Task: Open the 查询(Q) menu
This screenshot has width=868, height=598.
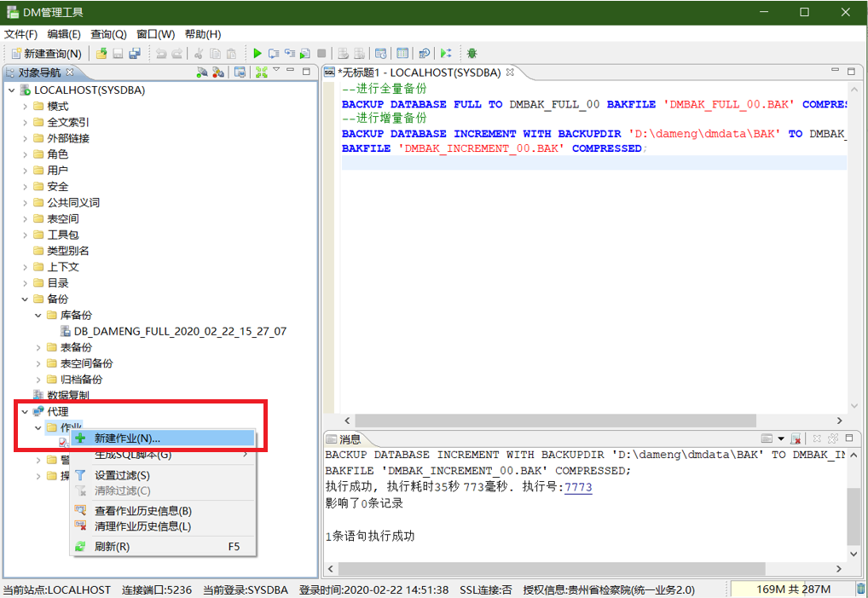Action: pyautogui.click(x=108, y=34)
